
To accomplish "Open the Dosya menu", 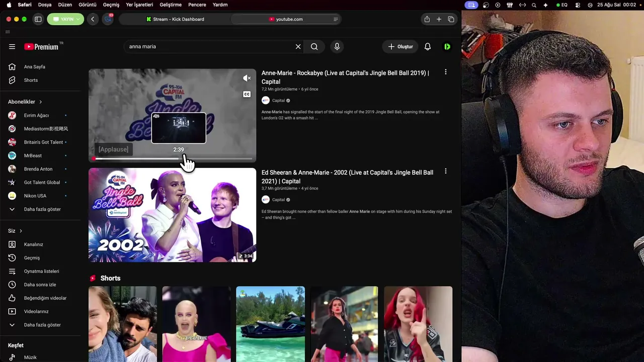I will coord(45,5).
